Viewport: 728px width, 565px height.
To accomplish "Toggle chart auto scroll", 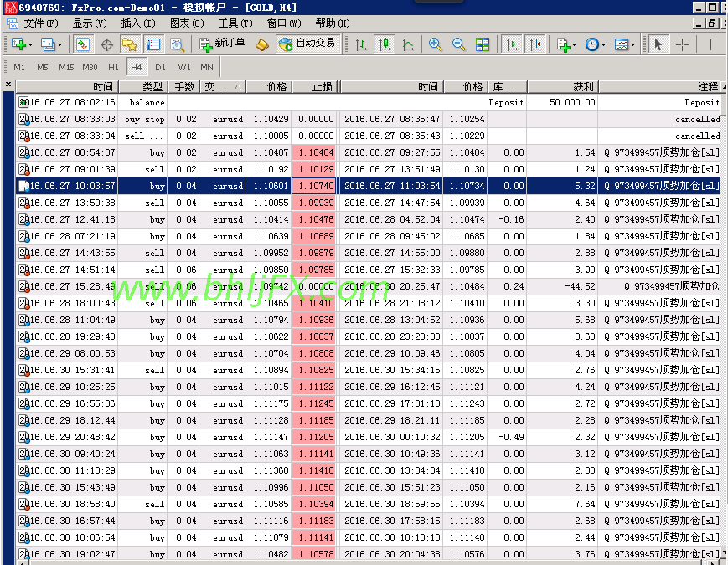I will tap(512, 44).
